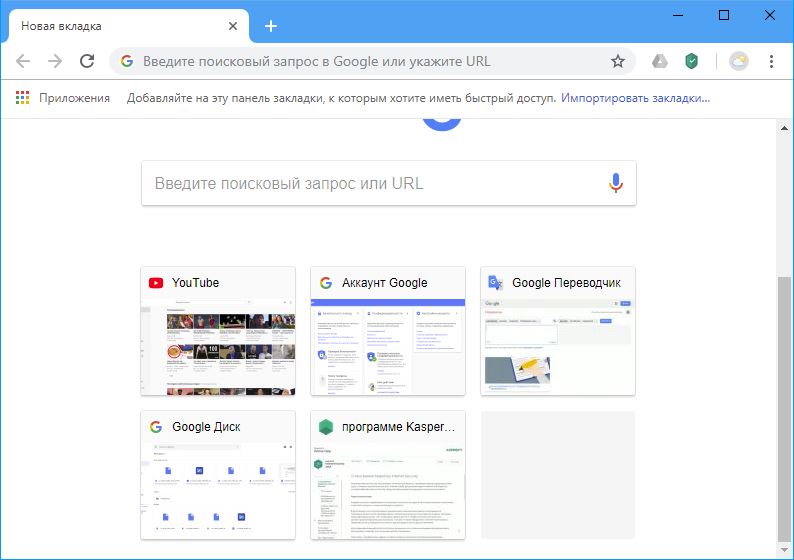Click the Приложения bookmark bar label
Screen dimensions: 794x560
tap(74, 98)
